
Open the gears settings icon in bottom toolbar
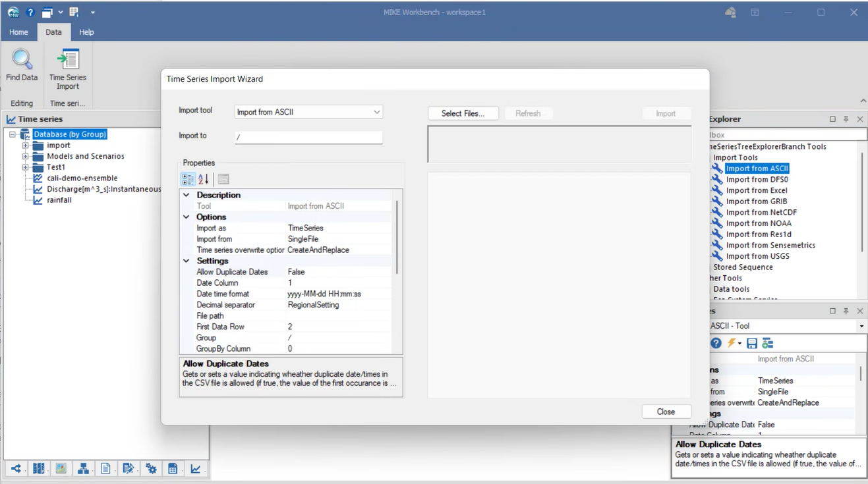click(152, 469)
